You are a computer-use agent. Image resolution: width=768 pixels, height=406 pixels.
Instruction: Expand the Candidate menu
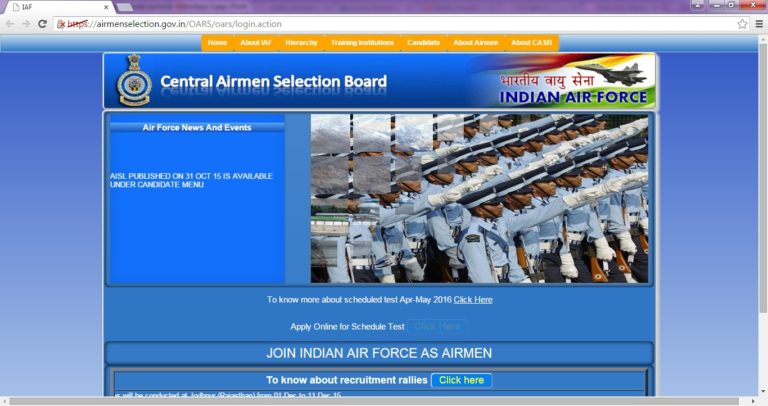[x=423, y=43]
